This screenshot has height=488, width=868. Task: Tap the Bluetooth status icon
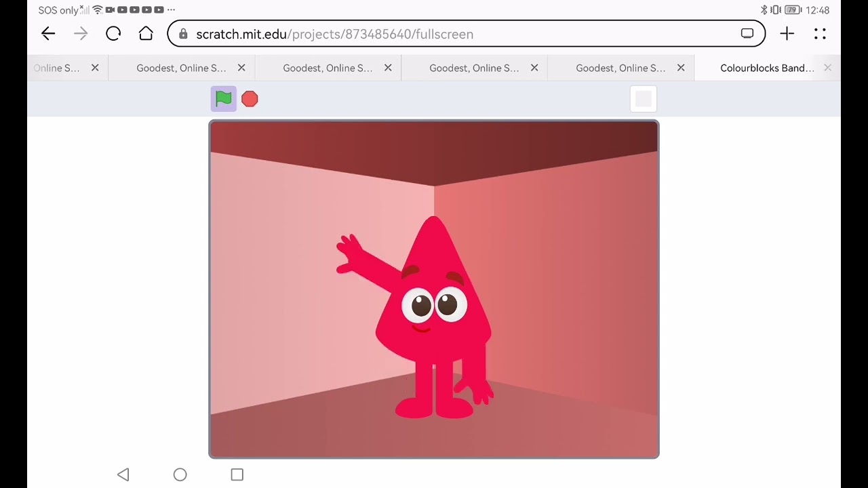(x=764, y=10)
